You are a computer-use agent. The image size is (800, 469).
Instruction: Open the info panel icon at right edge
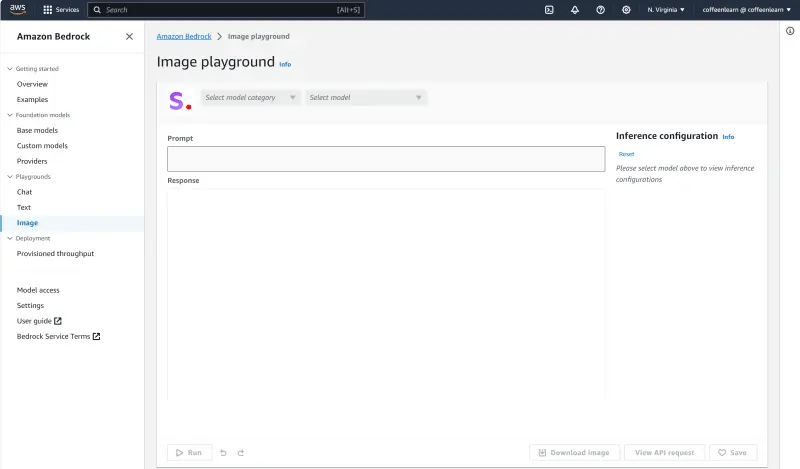pos(790,31)
